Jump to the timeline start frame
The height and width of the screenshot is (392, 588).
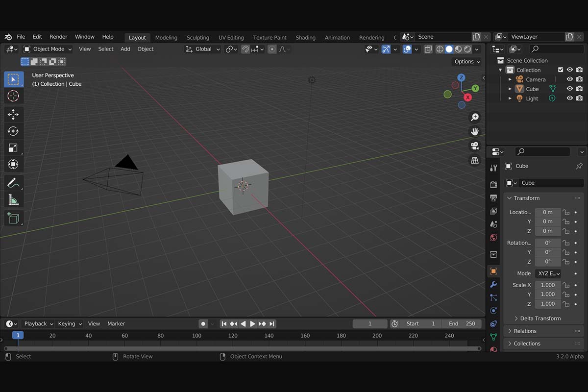tap(224, 324)
